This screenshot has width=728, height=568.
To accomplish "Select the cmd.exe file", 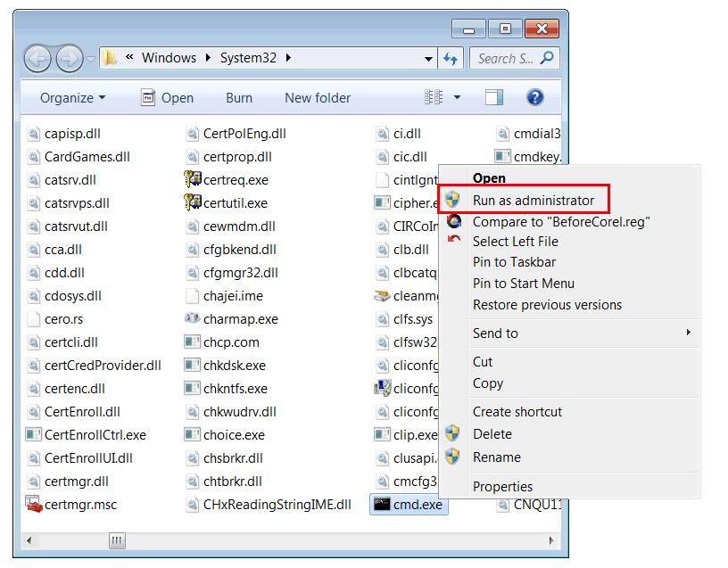I will [x=409, y=505].
